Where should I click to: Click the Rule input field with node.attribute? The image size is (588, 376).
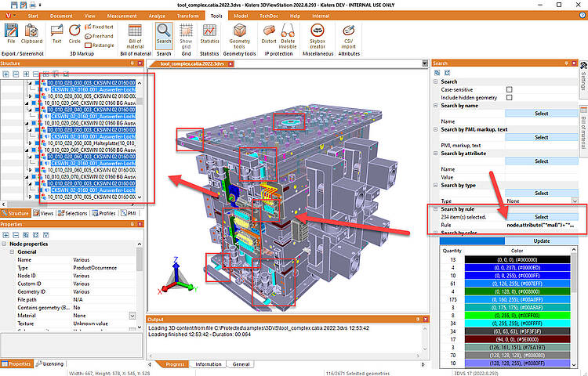541,225
